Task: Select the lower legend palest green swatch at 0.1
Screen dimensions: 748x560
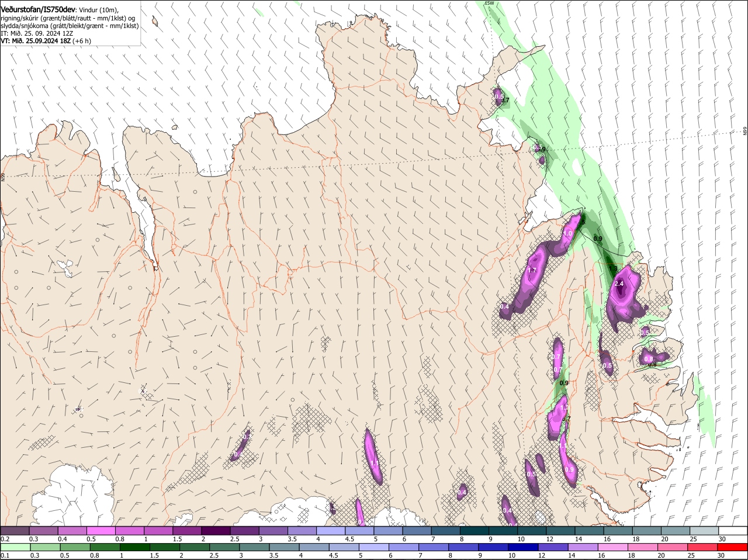Action: (15, 547)
